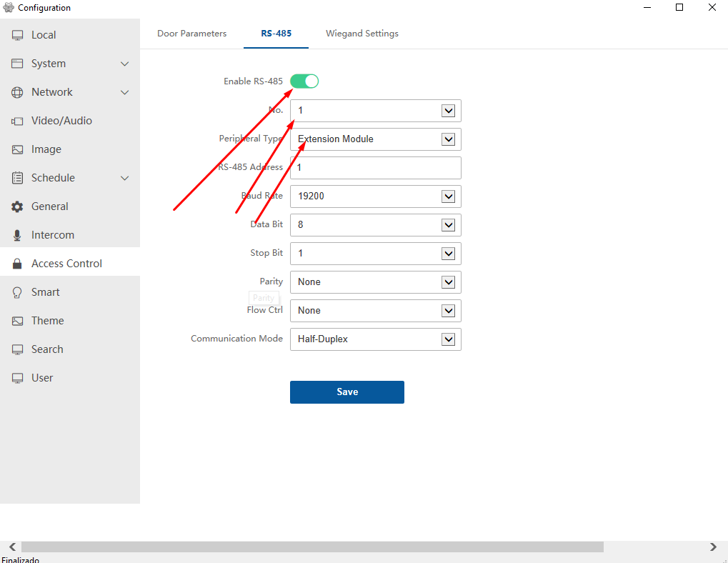This screenshot has width=728, height=563.
Task: Click the Save button
Action: tap(347, 392)
